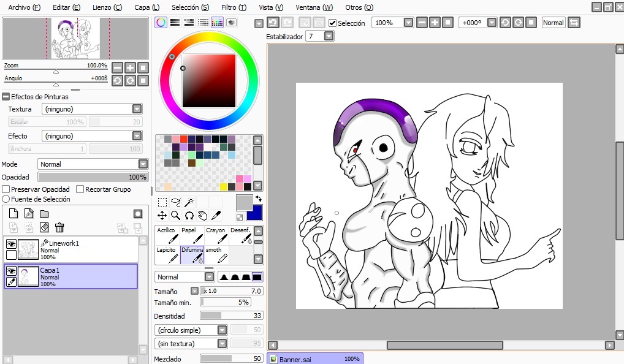Zoom in using navigator plus button

[x=130, y=67]
